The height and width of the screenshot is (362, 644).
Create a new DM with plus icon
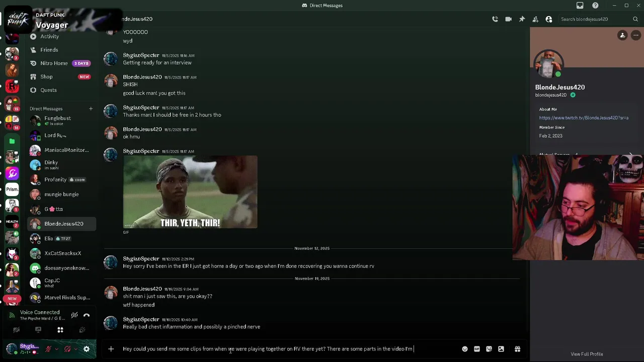91,109
